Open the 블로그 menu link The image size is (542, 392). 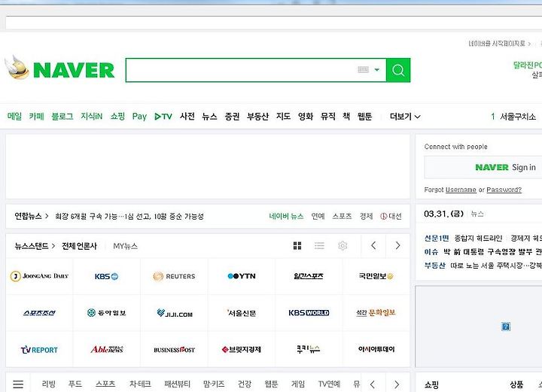(62, 117)
